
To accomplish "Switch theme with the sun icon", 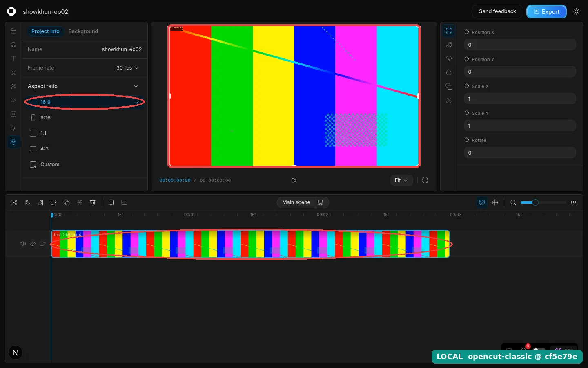I will click(577, 11).
